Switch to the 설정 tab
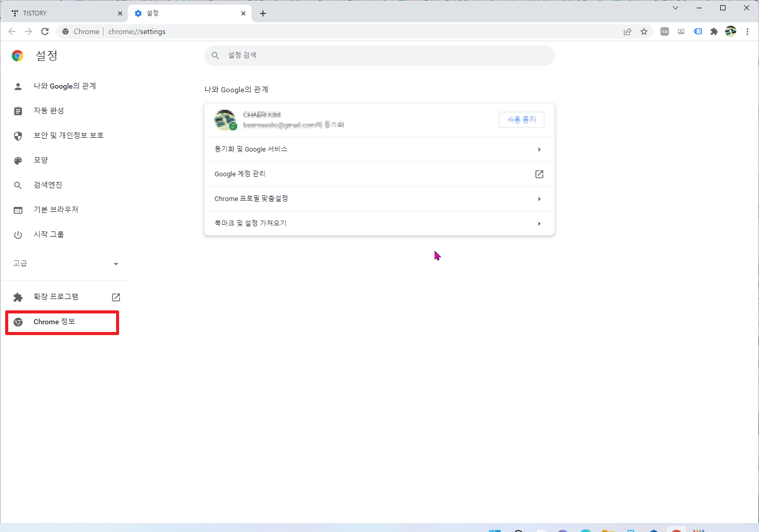 point(190,13)
